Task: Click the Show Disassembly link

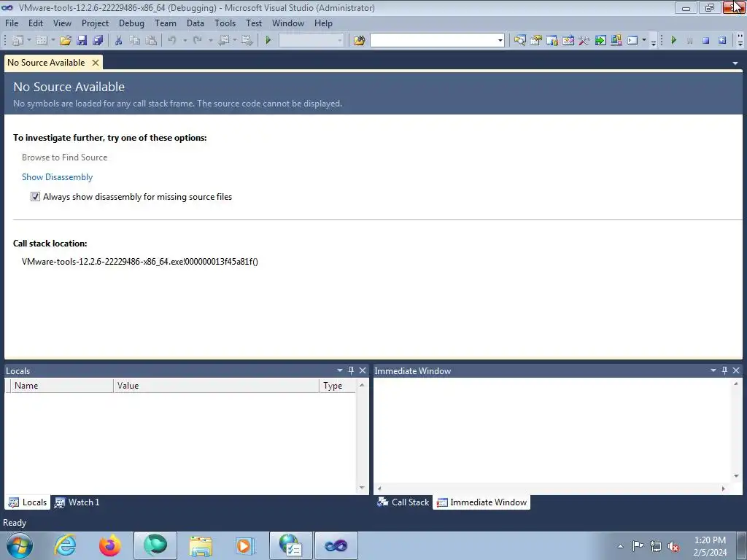Action: (x=57, y=177)
